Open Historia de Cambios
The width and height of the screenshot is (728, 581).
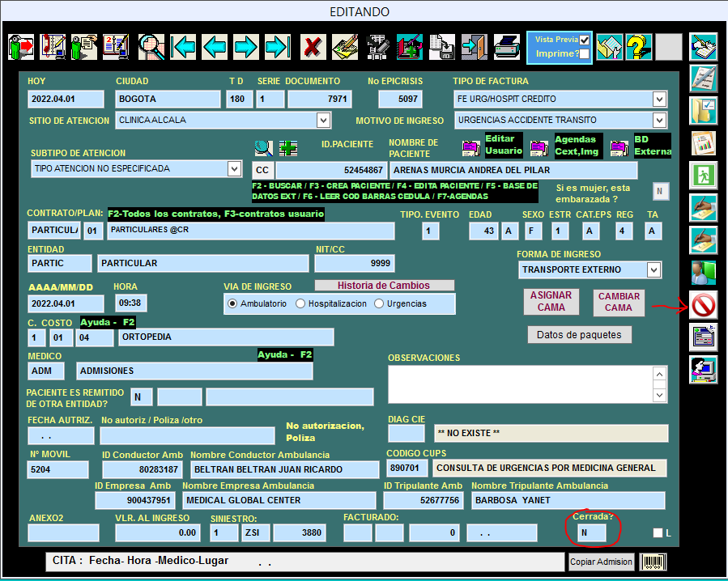click(x=384, y=286)
